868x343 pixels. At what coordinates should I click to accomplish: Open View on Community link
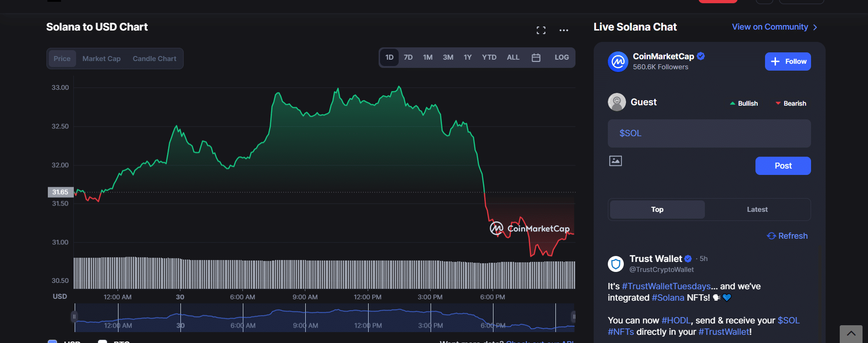[775, 27]
